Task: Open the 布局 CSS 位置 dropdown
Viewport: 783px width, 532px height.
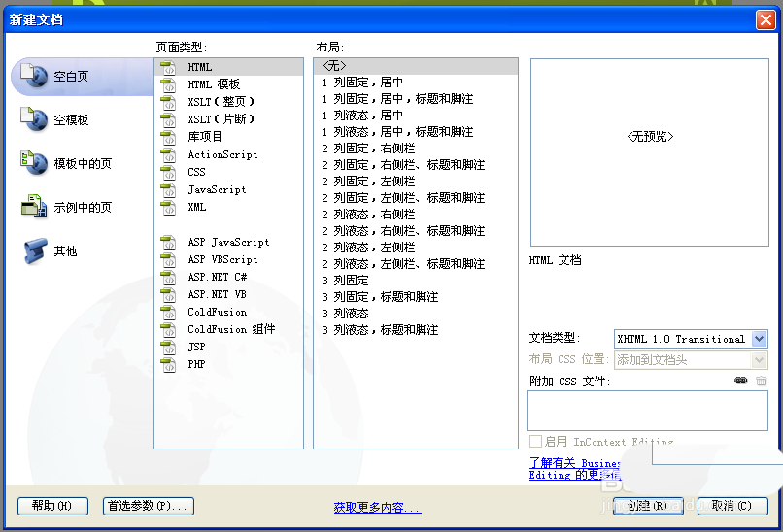Action: click(x=759, y=360)
